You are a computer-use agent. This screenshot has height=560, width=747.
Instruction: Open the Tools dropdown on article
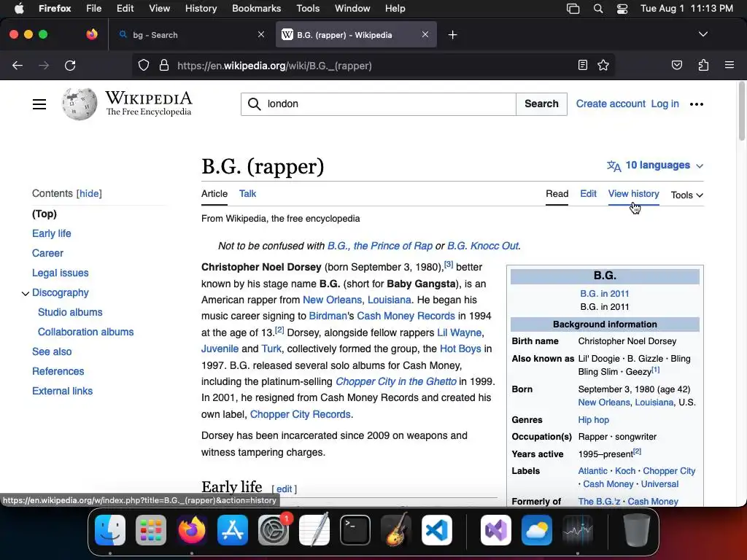(687, 195)
